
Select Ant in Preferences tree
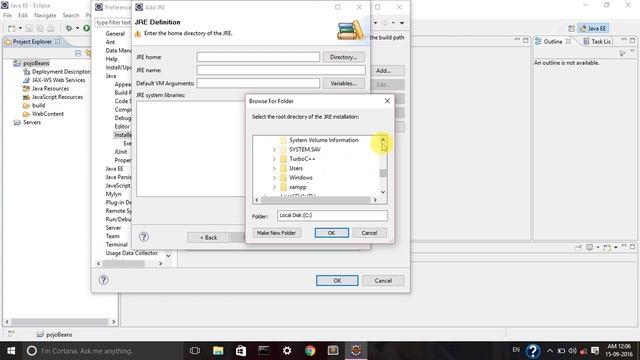(x=110, y=42)
